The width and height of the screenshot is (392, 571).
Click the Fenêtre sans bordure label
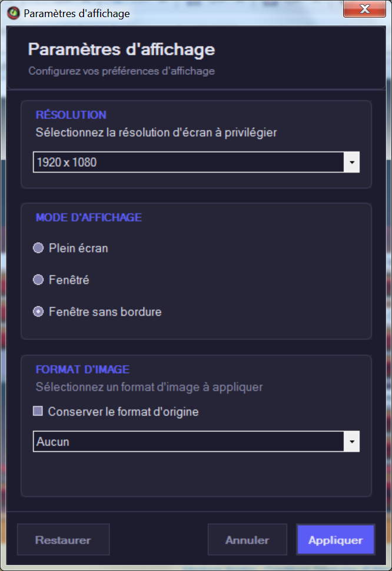pyautogui.click(x=105, y=312)
